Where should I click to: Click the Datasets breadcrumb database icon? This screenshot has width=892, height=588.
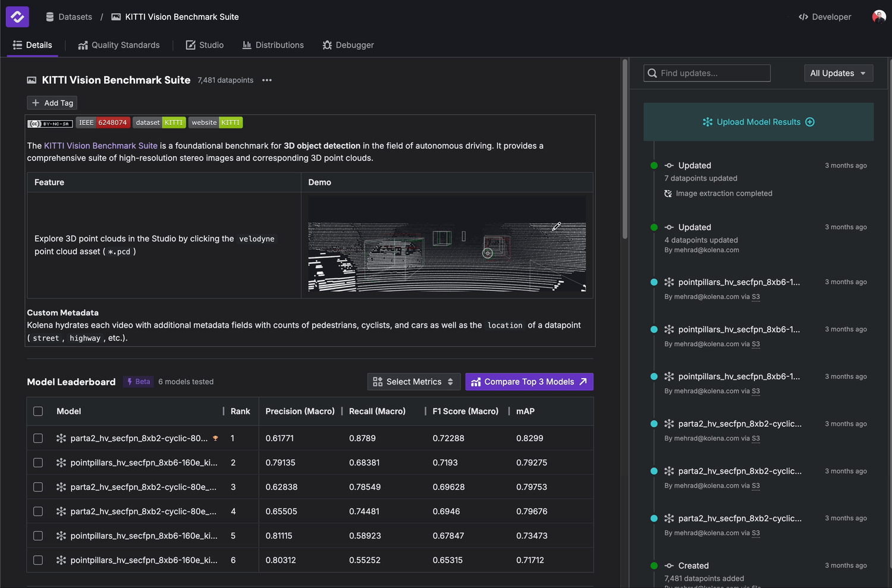50,17
